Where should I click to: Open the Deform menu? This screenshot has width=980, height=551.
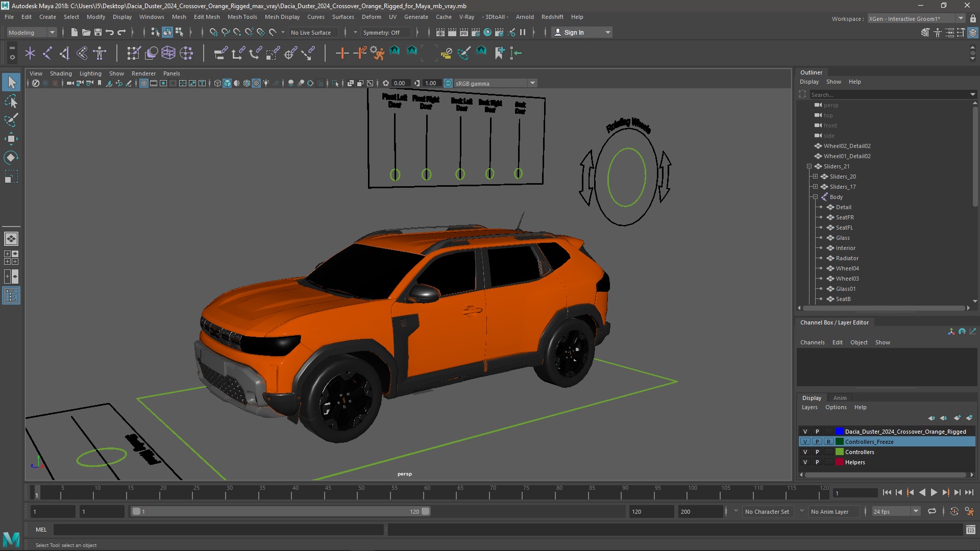[371, 17]
